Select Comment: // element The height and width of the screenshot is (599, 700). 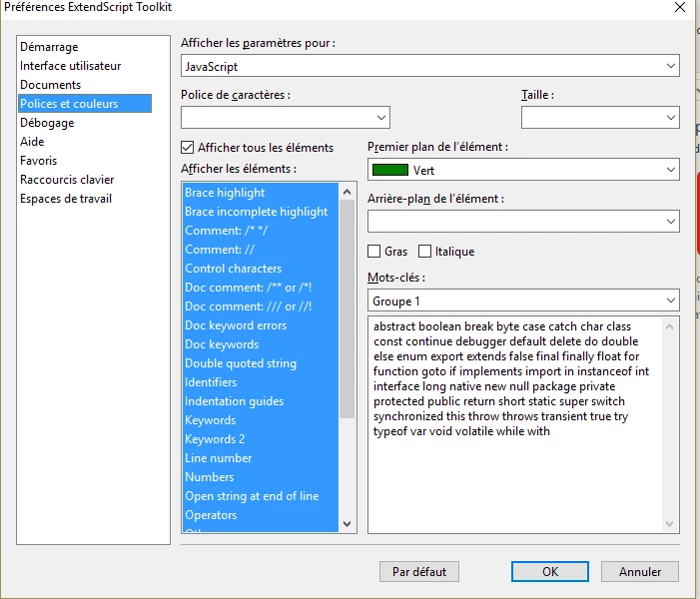tap(261, 250)
